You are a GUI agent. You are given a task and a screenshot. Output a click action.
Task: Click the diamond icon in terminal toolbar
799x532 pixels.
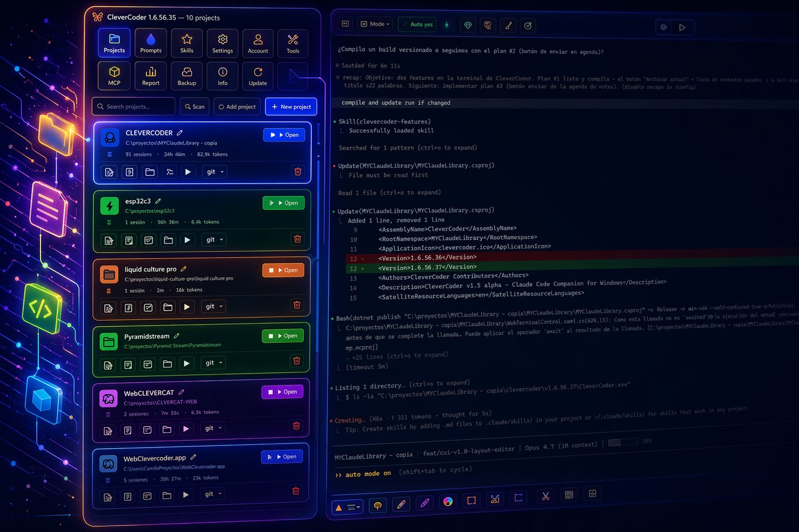pos(468,25)
